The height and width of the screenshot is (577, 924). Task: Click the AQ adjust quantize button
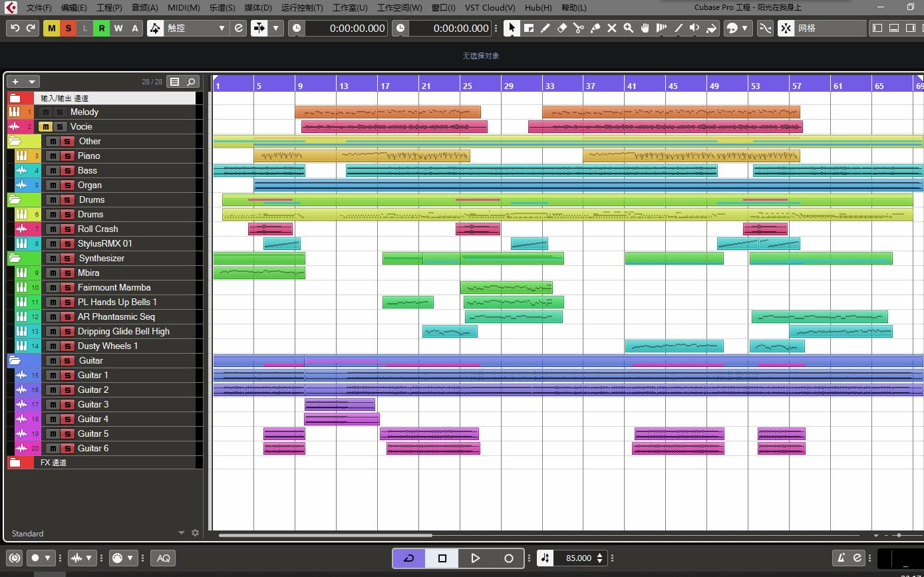163,558
